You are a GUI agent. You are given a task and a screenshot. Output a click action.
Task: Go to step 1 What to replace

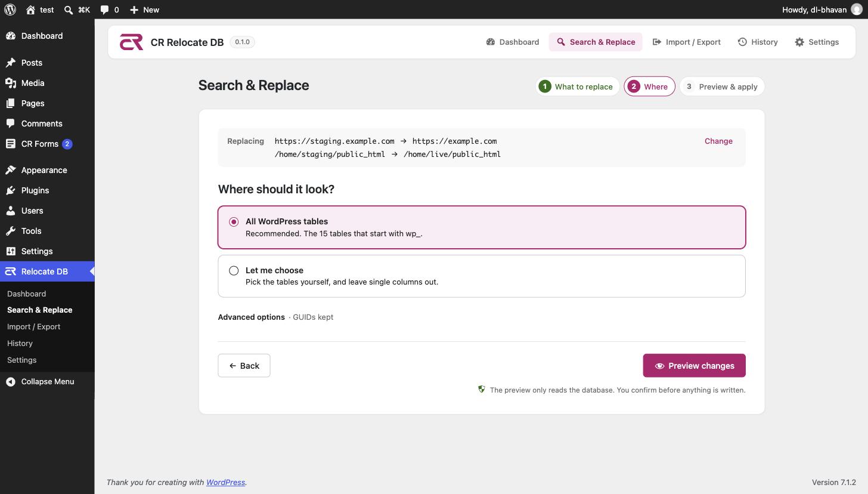[577, 87]
